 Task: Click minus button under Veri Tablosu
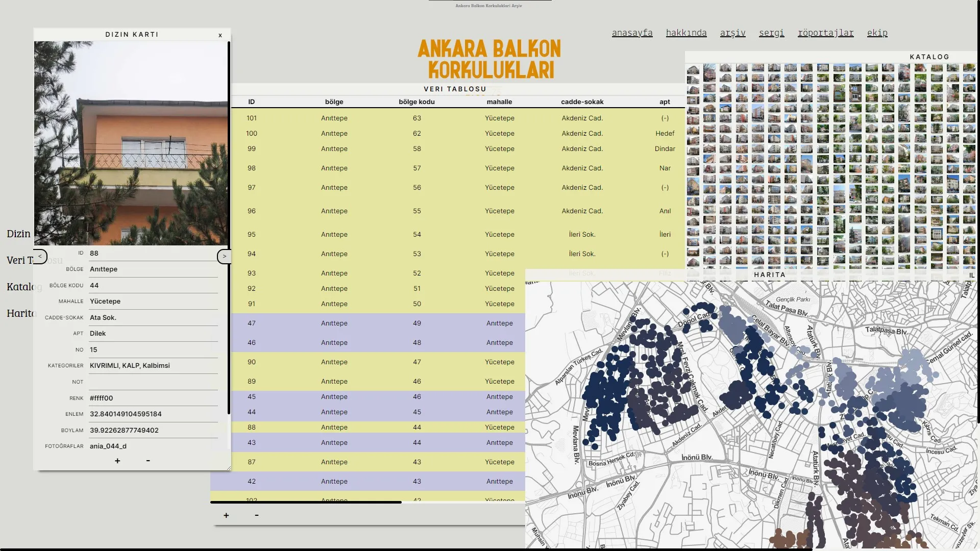click(257, 515)
